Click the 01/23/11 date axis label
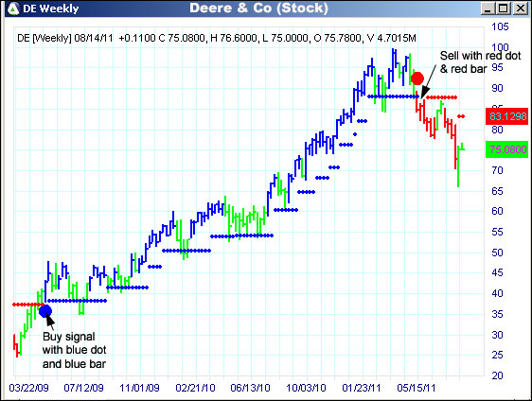Screen dimensions: 532x401 click(x=362, y=388)
